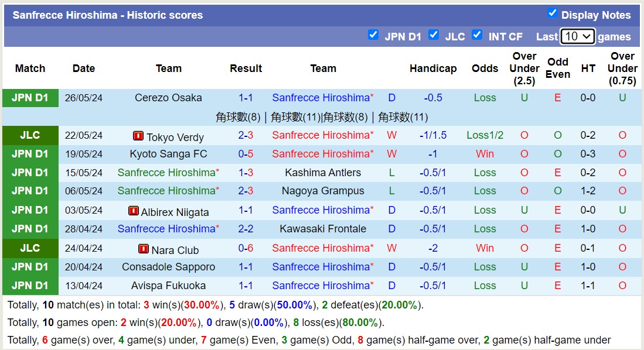Open the Last games count dropdown
This screenshot has height=350, width=644.
coord(578,36)
